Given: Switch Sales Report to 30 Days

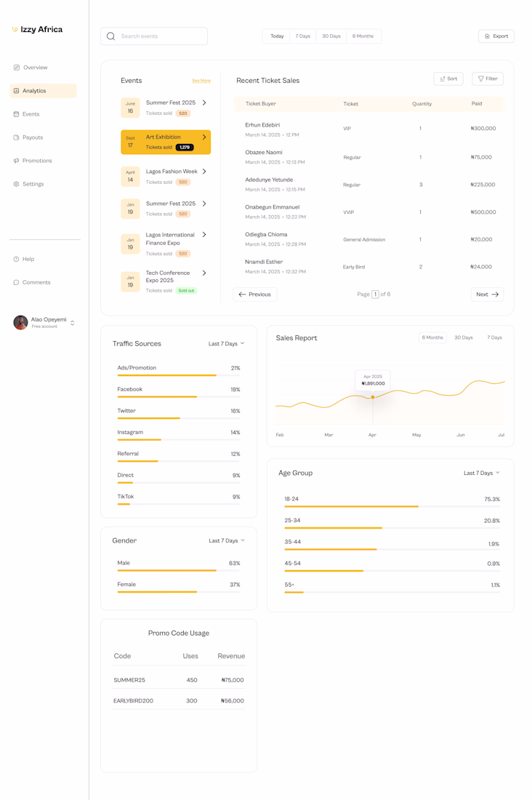Looking at the screenshot, I should (464, 337).
